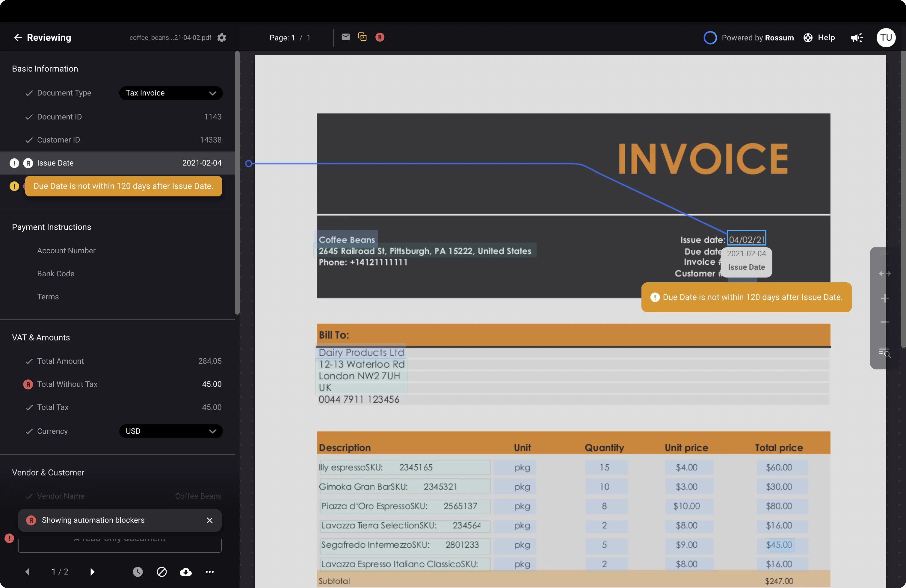The height and width of the screenshot is (588, 906).
Task: Click the cloud download icon
Action: click(185, 572)
